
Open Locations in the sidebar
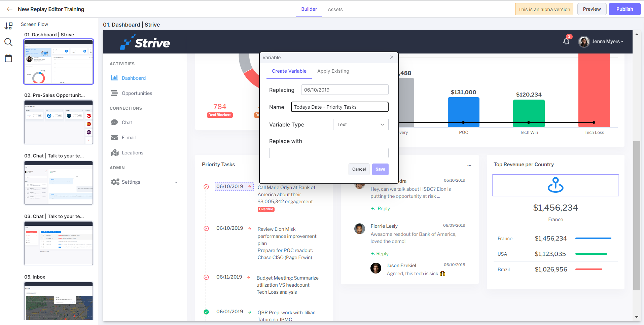[133, 153]
